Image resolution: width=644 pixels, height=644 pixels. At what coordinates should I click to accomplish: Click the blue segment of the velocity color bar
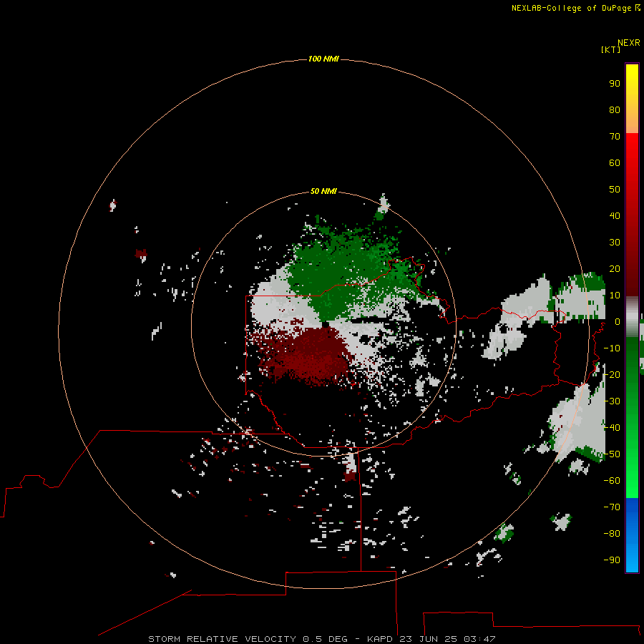(x=632, y=535)
